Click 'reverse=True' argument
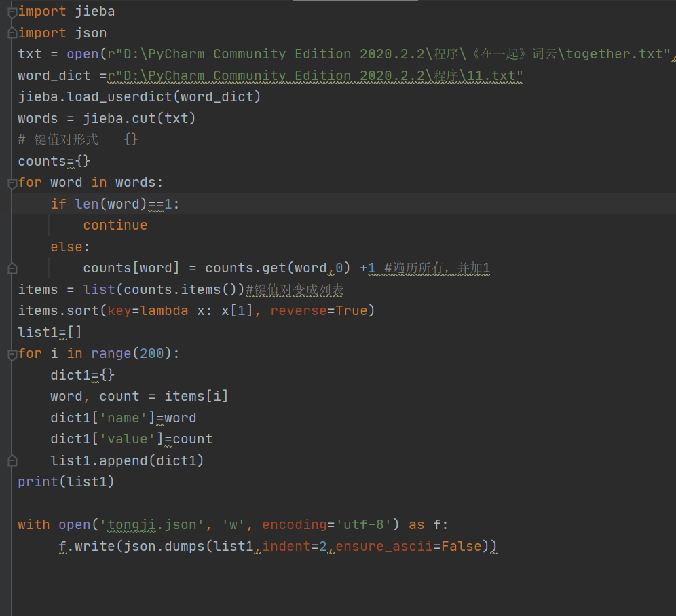Viewport: 676px width, 616px height. (319, 310)
